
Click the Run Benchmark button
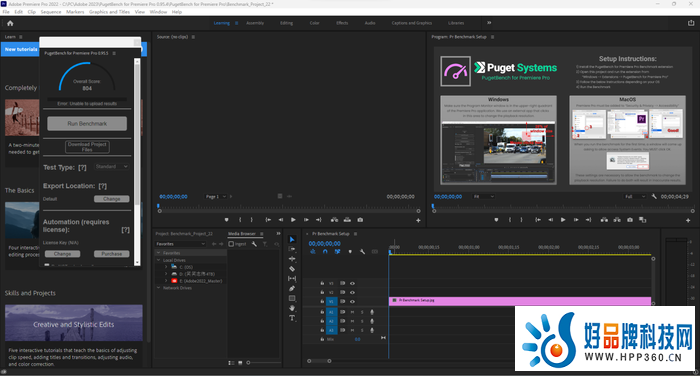(x=87, y=124)
